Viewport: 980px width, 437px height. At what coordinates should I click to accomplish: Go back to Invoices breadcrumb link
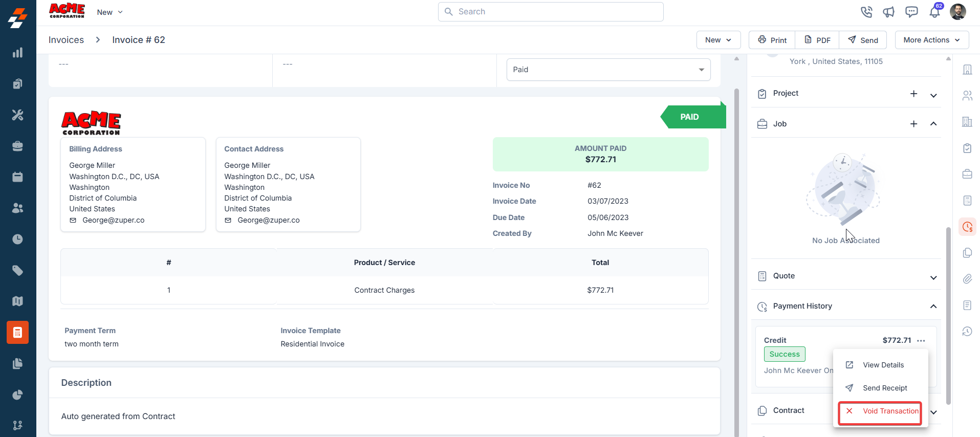click(x=66, y=40)
